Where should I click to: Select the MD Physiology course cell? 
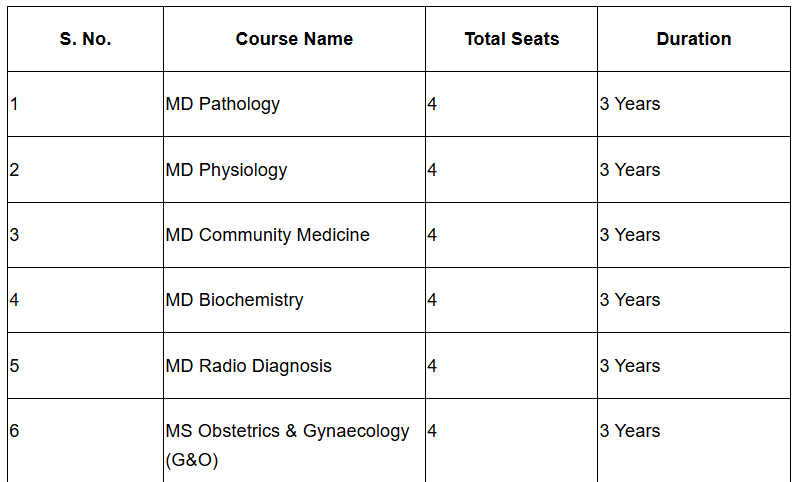[x=226, y=170]
